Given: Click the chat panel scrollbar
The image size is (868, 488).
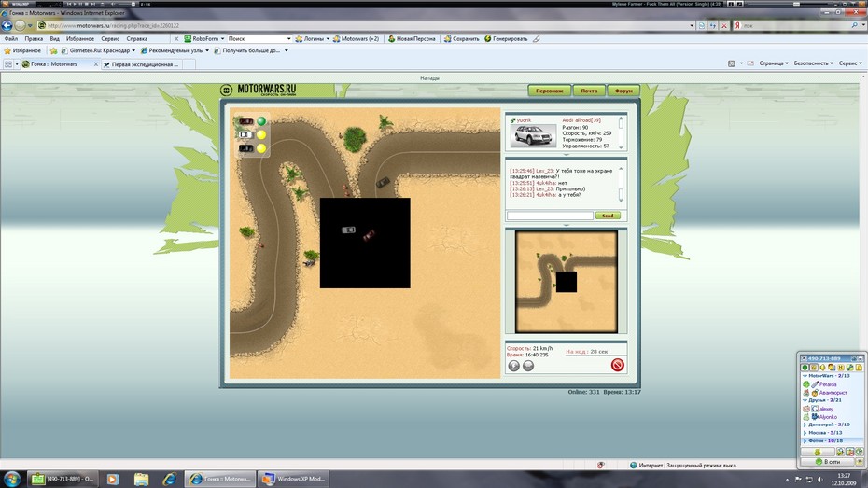Looking at the screenshot, I should pyautogui.click(x=621, y=183).
